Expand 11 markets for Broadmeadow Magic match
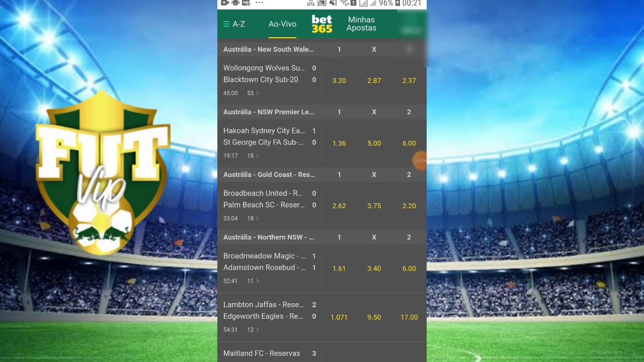The width and height of the screenshot is (644, 362). coord(253,281)
